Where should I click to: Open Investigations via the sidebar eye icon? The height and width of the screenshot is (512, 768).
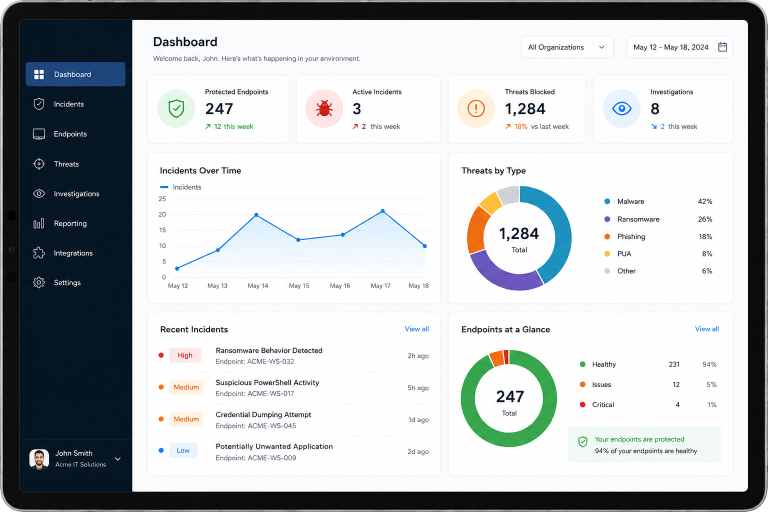pos(39,194)
